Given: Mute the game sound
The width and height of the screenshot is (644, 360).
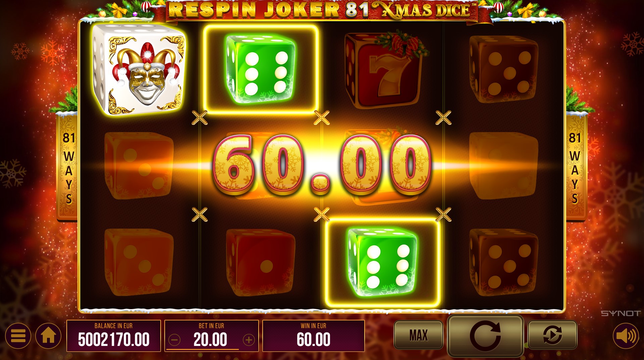Looking at the screenshot, I should click(626, 336).
